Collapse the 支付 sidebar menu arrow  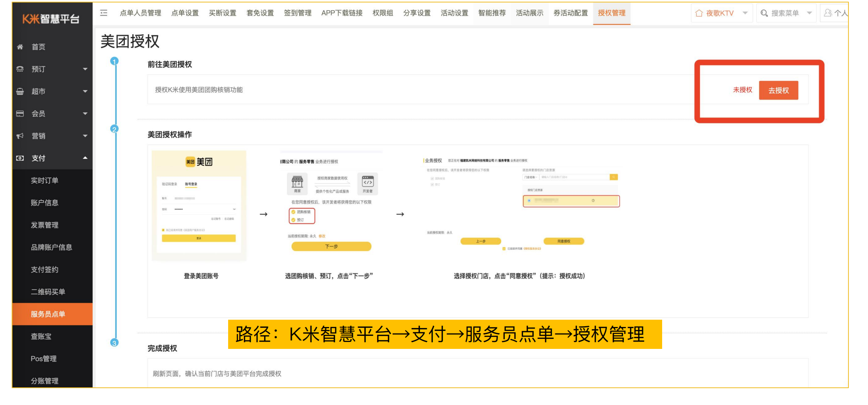click(x=85, y=158)
